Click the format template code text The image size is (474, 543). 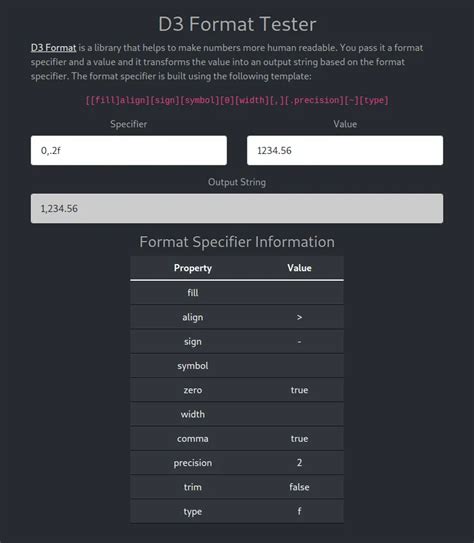point(237,100)
